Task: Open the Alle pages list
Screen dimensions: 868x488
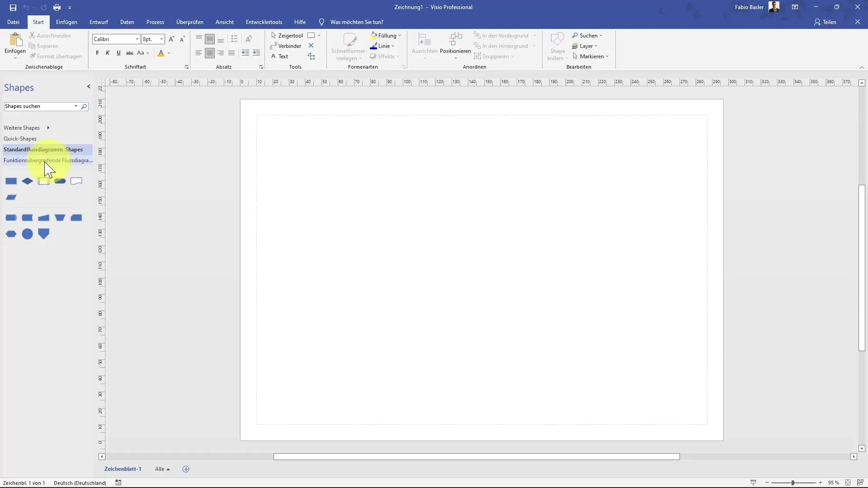Action: pyautogui.click(x=162, y=469)
